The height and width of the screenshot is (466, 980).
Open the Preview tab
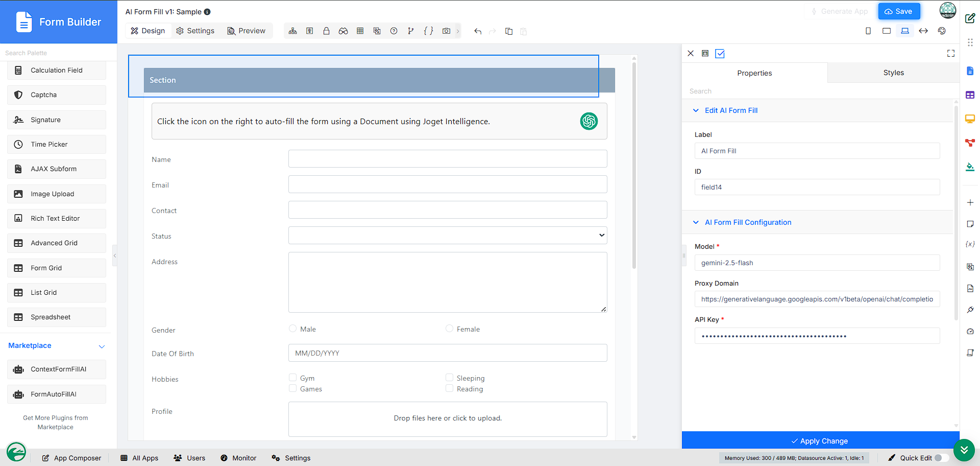(x=247, y=31)
